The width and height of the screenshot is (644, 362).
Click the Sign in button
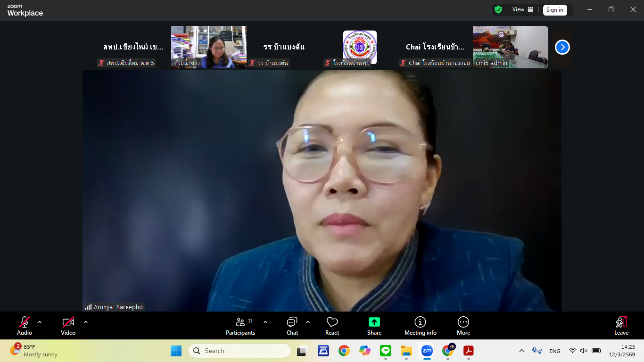(x=554, y=10)
